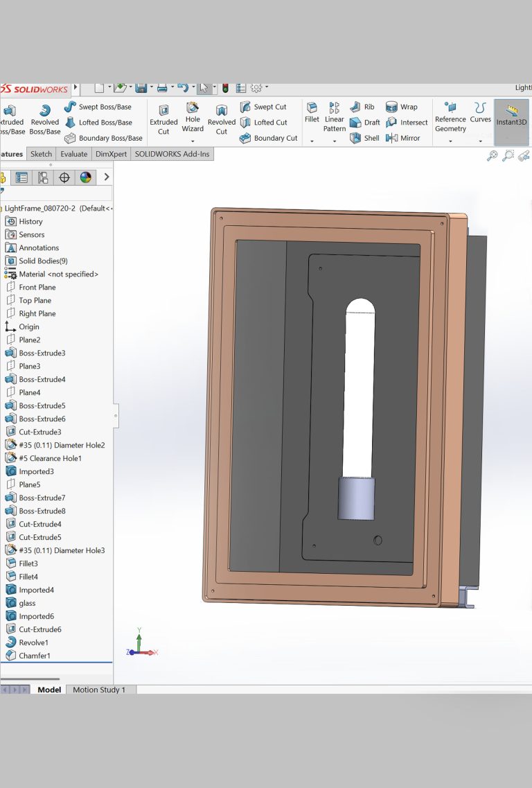The width and height of the screenshot is (532, 788).
Task: Choose the Shell feature tool
Action: tap(364, 138)
